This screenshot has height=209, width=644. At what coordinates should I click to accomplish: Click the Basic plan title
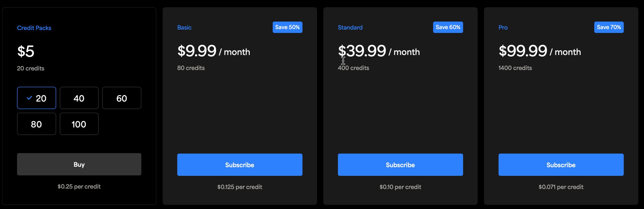tap(184, 27)
